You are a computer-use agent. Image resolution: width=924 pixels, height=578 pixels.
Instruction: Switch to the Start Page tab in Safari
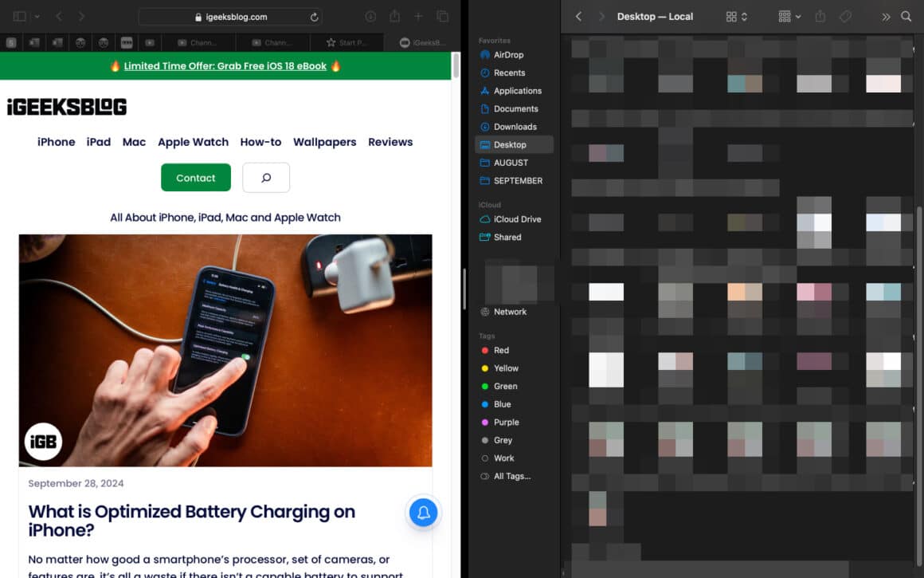click(x=347, y=42)
